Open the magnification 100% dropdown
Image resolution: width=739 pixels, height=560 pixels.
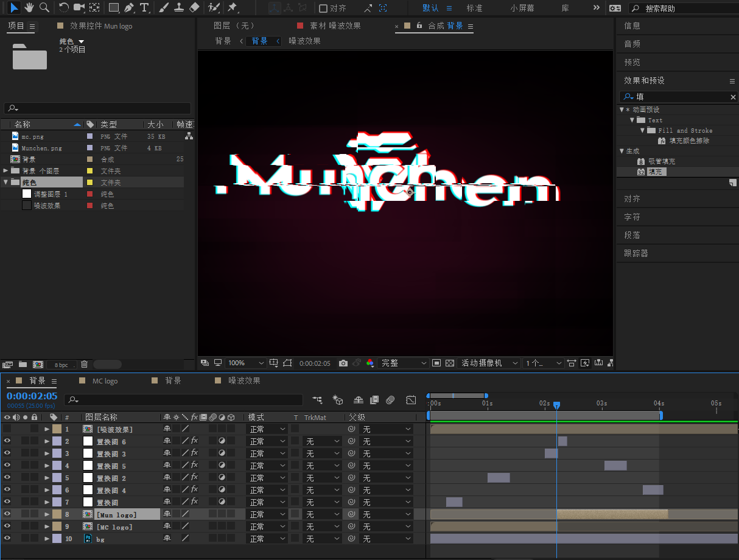(x=246, y=363)
